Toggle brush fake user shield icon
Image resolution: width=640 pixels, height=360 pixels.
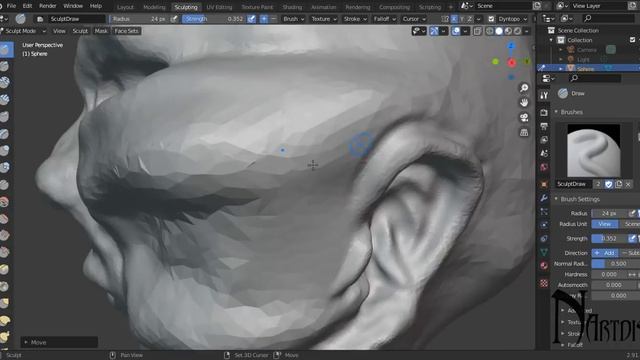(x=609, y=184)
